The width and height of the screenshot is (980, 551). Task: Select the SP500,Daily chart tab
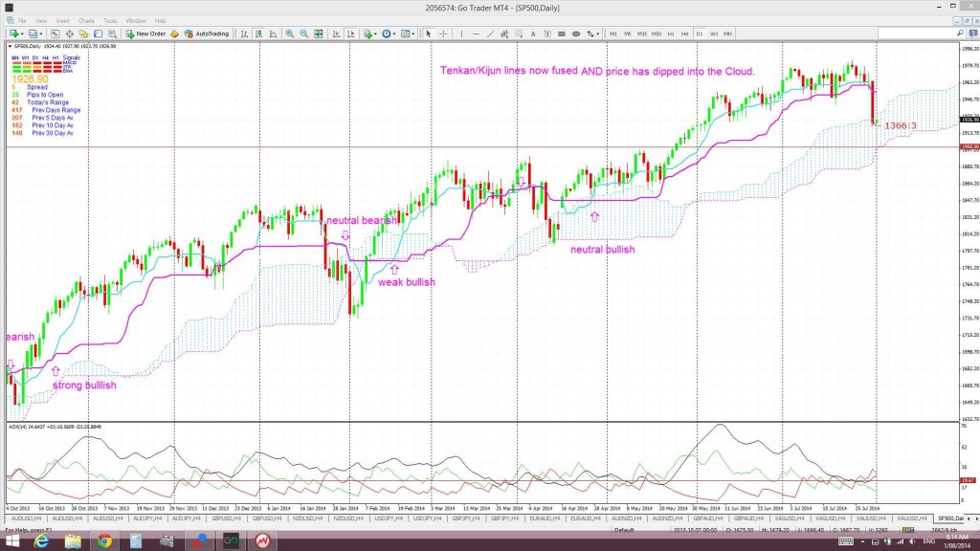[x=949, y=518]
